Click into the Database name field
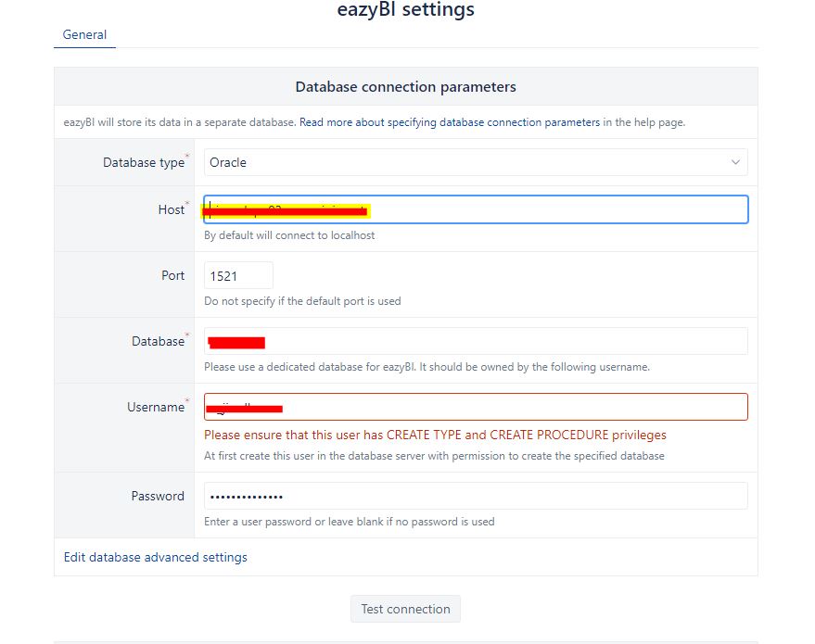This screenshot has height=644, width=815. [476, 342]
